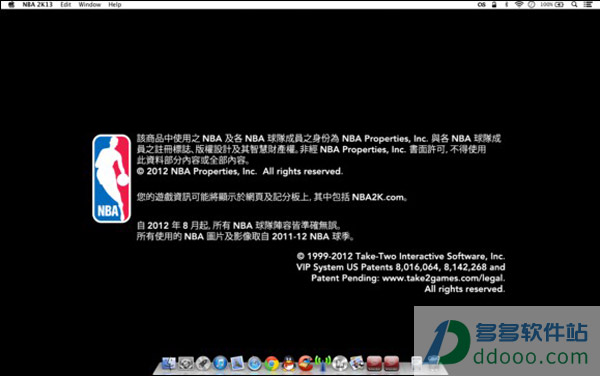Viewport: 600px width, 376px height.
Task: Open the documents stack in Dock
Action: (417, 363)
